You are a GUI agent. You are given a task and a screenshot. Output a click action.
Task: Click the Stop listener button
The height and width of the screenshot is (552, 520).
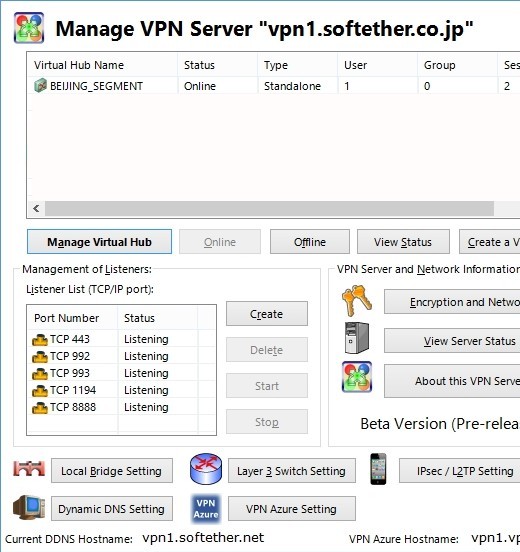(267, 422)
